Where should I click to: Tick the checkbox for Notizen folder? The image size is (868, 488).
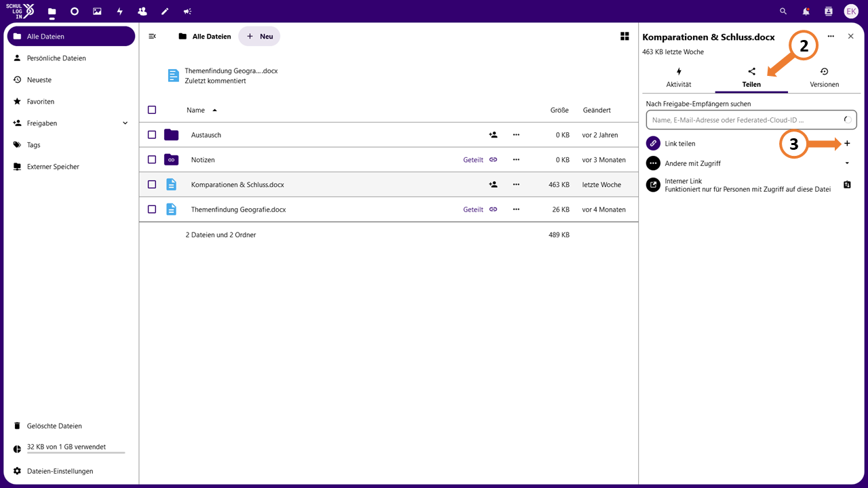[152, 160]
